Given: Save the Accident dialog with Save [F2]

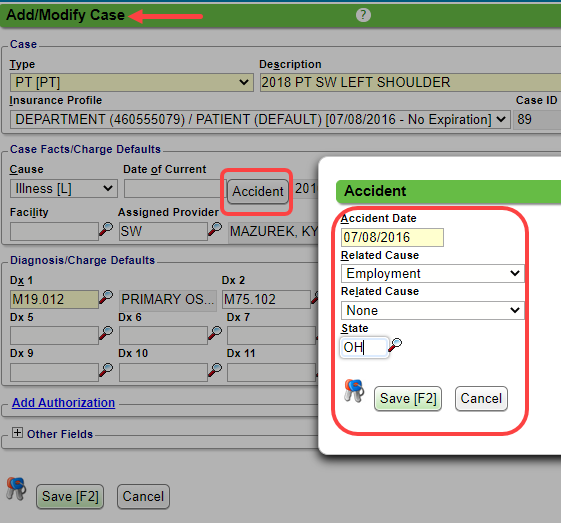Looking at the screenshot, I should 408,399.
